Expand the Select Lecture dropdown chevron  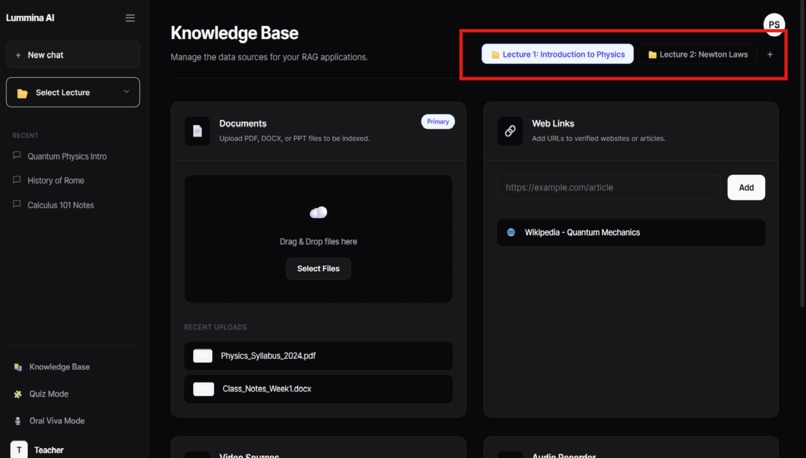tap(126, 92)
